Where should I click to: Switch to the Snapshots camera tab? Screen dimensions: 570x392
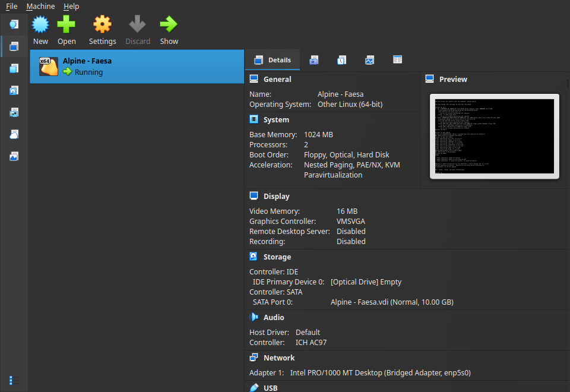(x=313, y=60)
